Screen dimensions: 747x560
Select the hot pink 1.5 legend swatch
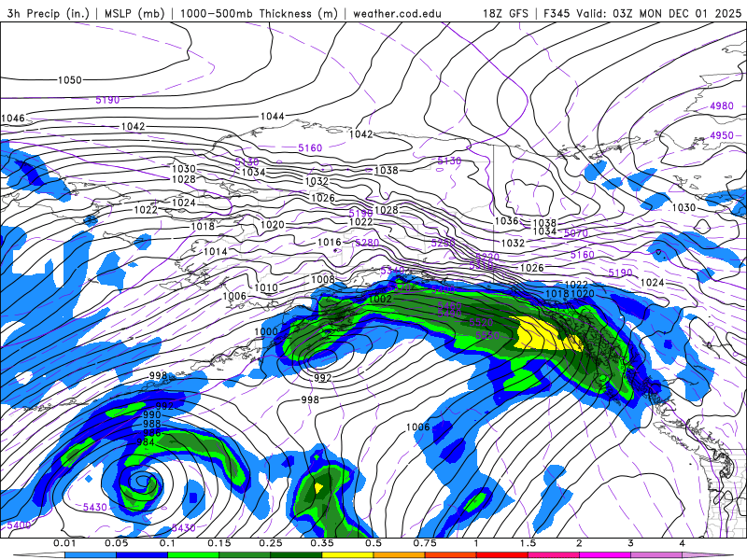click(x=554, y=555)
